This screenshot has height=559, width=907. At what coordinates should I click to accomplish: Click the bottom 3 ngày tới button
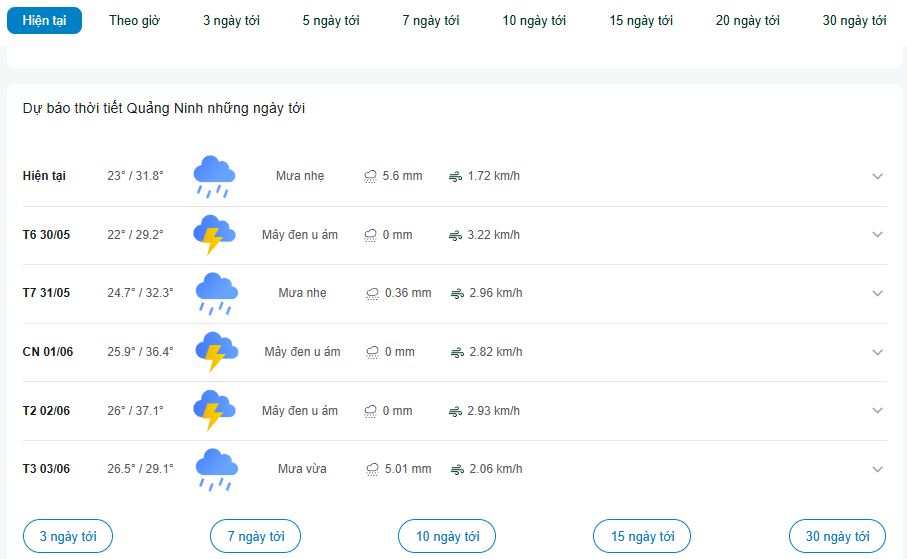[68, 536]
